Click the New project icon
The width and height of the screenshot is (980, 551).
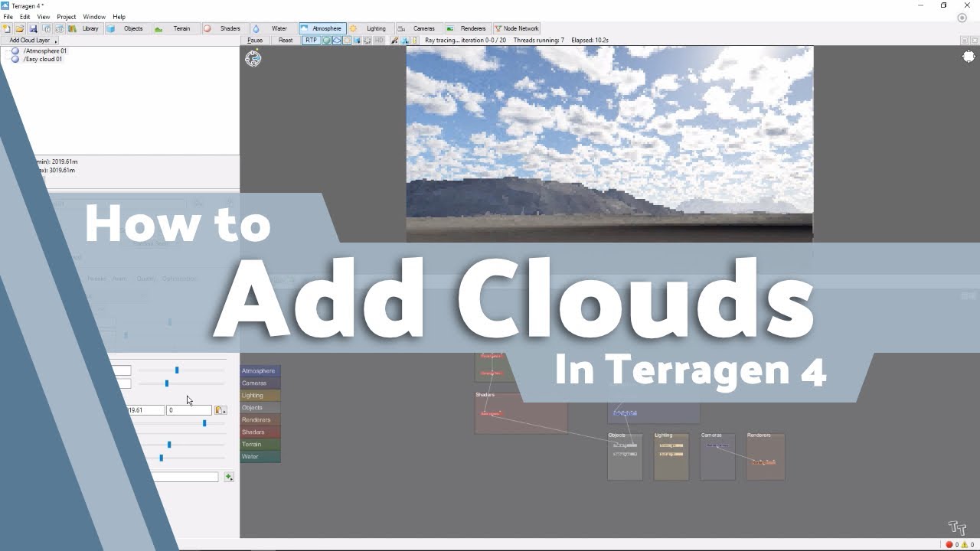point(8,28)
